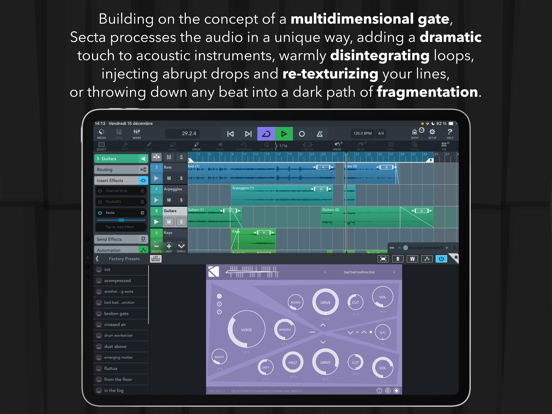Load the init preset
The image size is (552, 414).
pyautogui.click(x=121, y=270)
